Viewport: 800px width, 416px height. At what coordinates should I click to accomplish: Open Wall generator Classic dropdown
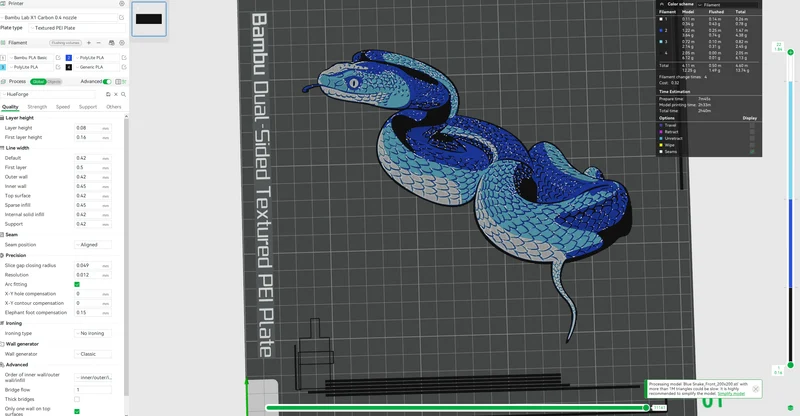(x=93, y=354)
